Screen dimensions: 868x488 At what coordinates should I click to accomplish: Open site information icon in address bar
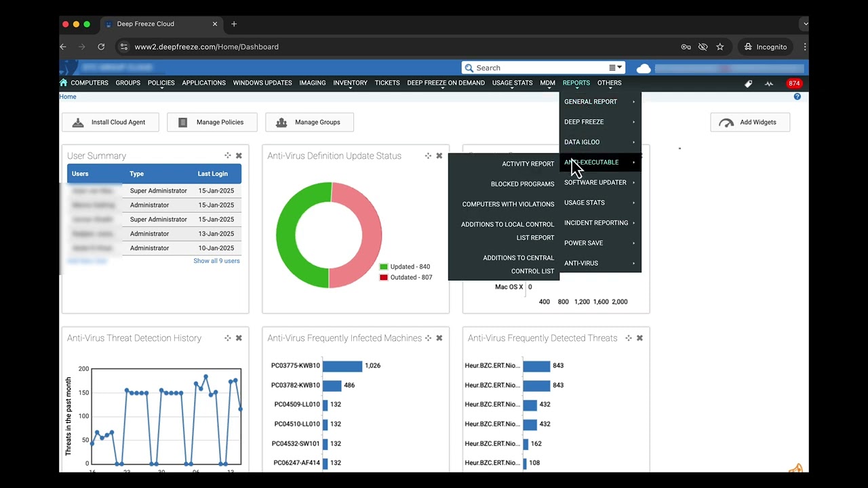pos(123,47)
